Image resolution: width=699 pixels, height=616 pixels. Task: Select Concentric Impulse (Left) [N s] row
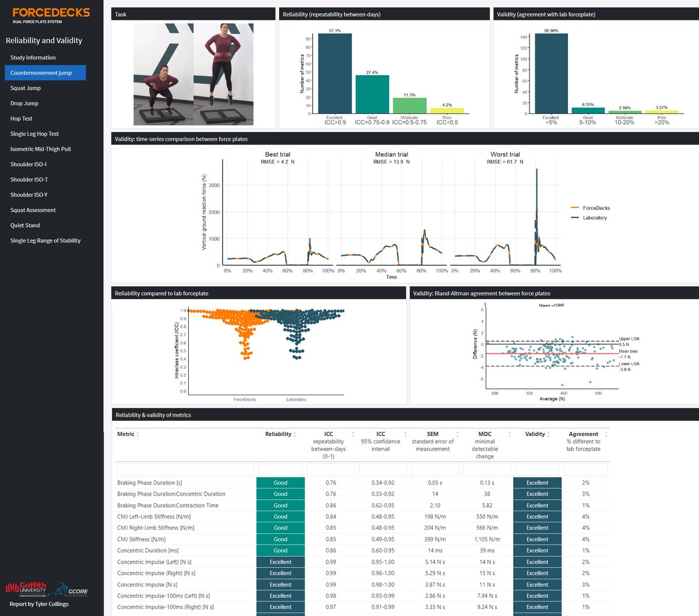point(362,562)
